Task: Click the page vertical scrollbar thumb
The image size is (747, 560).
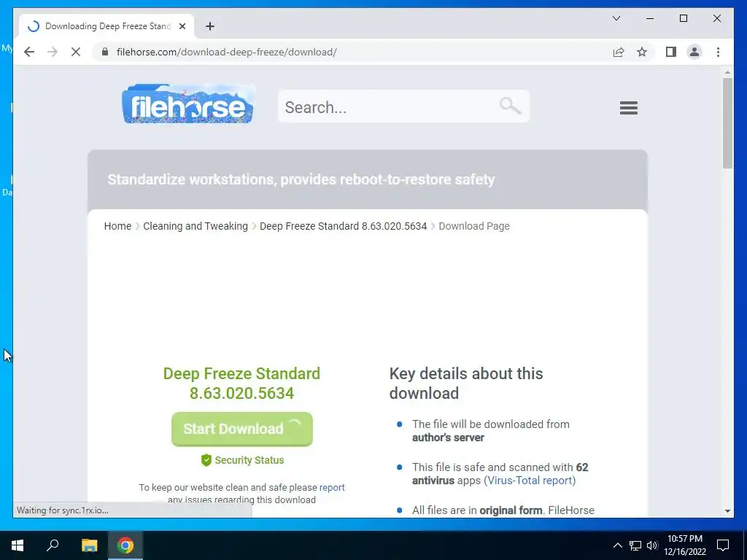Action: tap(727, 122)
